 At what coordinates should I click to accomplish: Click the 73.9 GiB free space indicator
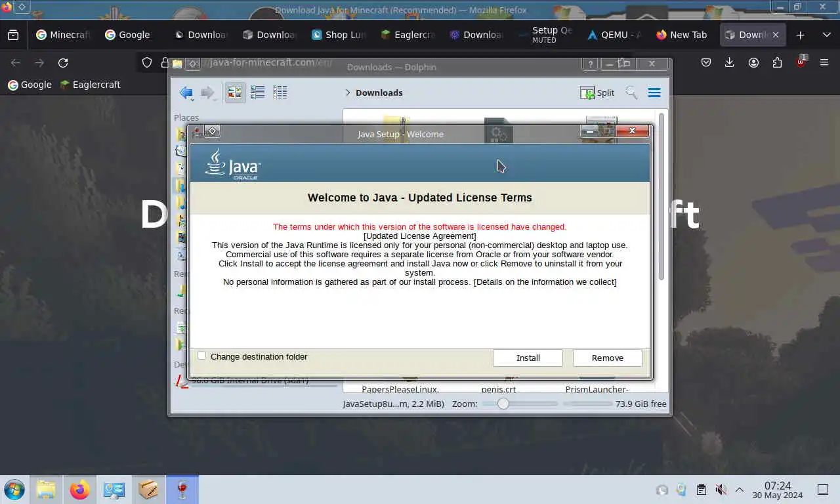click(x=641, y=404)
